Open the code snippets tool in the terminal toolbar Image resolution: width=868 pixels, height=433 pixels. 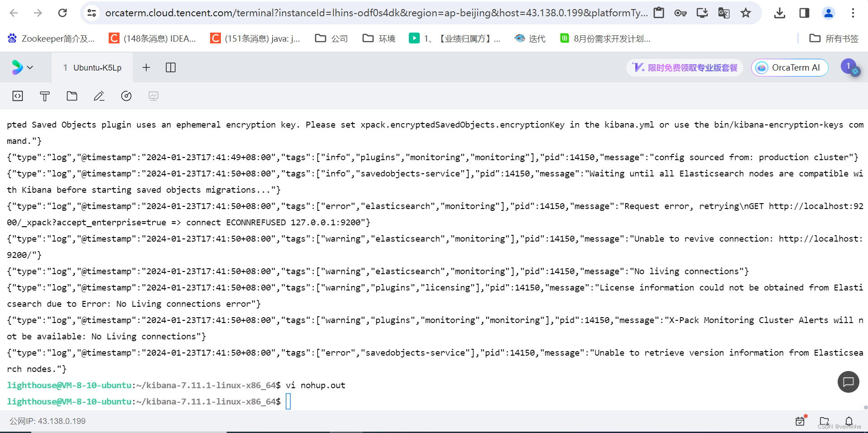[17, 96]
